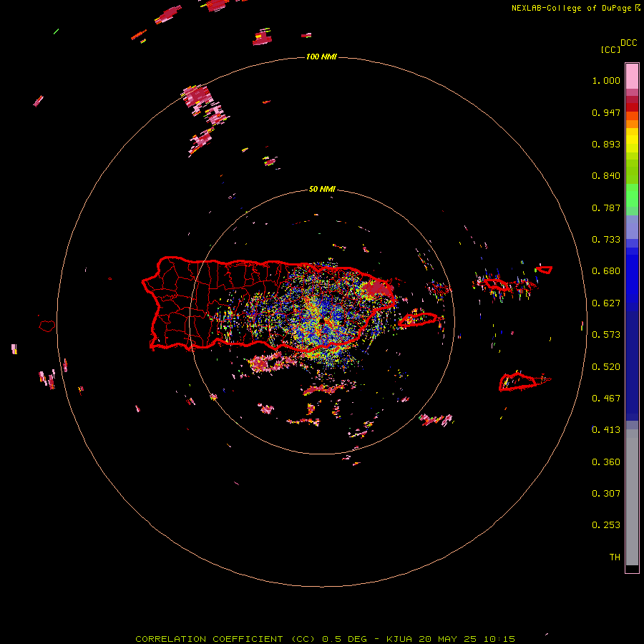
Task: Click the DCC label above the color bar
Action: click(x=629, y=43)
